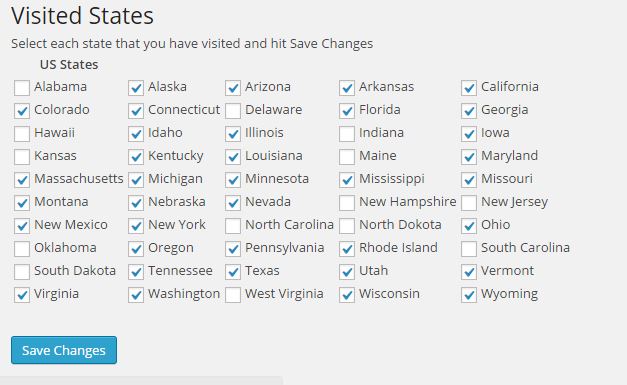
Task: Check the Alabama checkbox
Action: click(22, 88)
